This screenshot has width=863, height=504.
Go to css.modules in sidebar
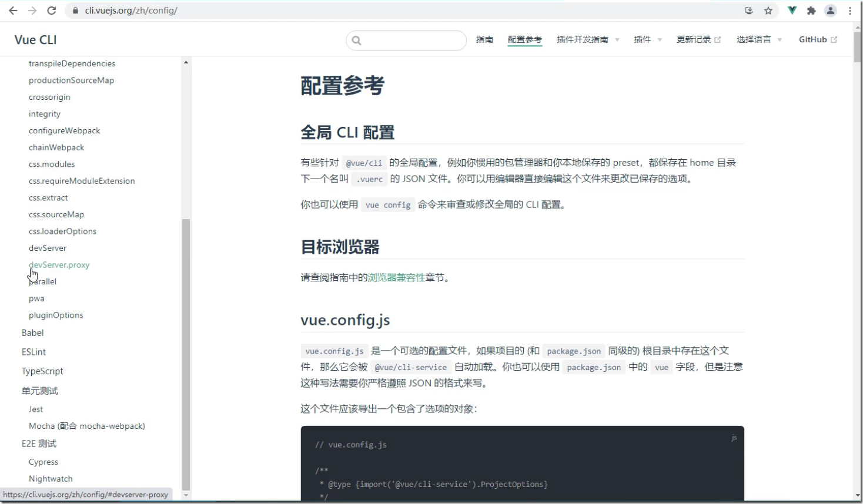point(52,164)
